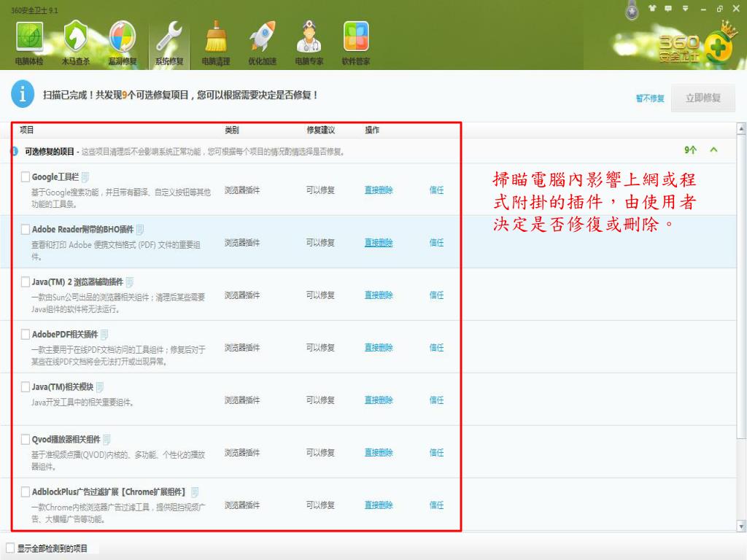Image resolution: width=747 pixels, height=560 pixels.
Task: Tick the Adobe Reader附带的BHO插件 checkbox
Action: [26, 230]
